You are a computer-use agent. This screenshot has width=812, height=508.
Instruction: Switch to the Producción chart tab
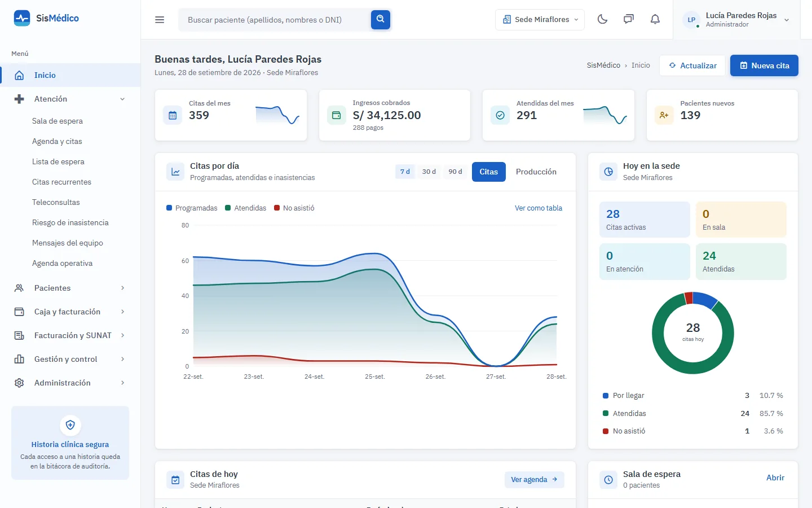tap(536, 172)
